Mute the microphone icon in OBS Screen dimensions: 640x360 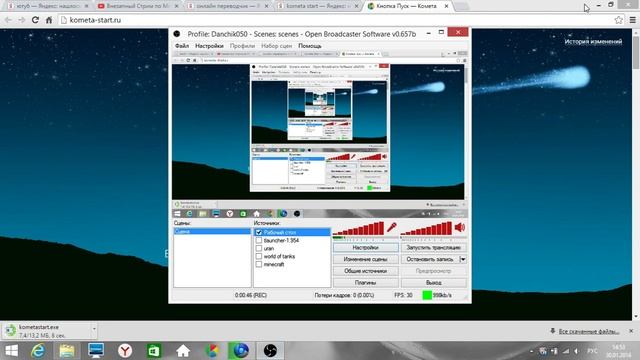point(392,227)
